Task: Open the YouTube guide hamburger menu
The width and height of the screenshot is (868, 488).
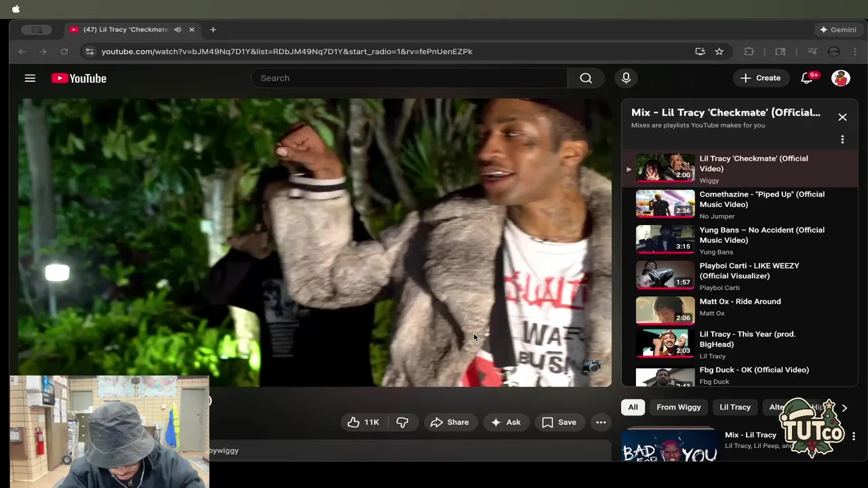Action: (30, 78)
